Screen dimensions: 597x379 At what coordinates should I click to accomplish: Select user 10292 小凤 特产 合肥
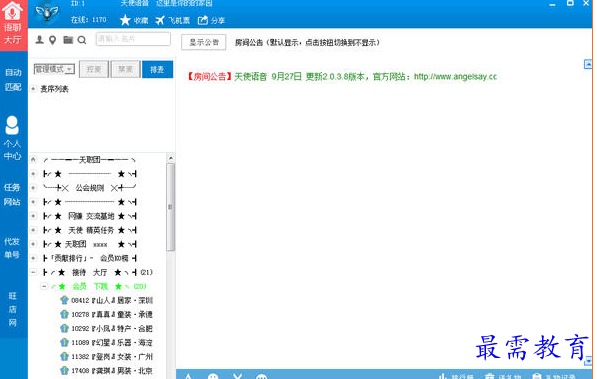112,329
